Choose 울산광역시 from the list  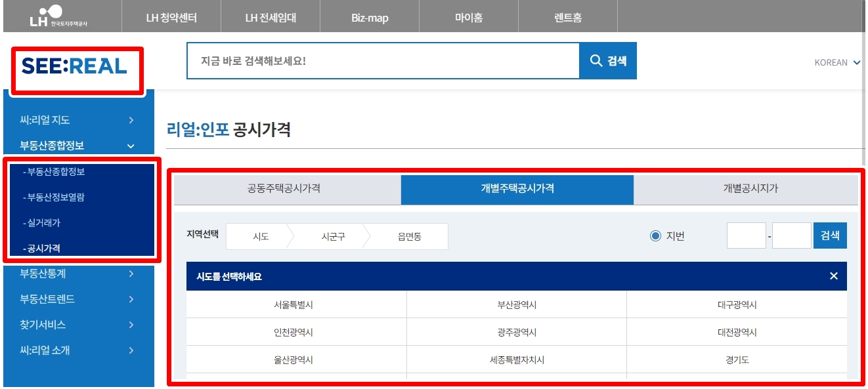click(x=297, y=360)
